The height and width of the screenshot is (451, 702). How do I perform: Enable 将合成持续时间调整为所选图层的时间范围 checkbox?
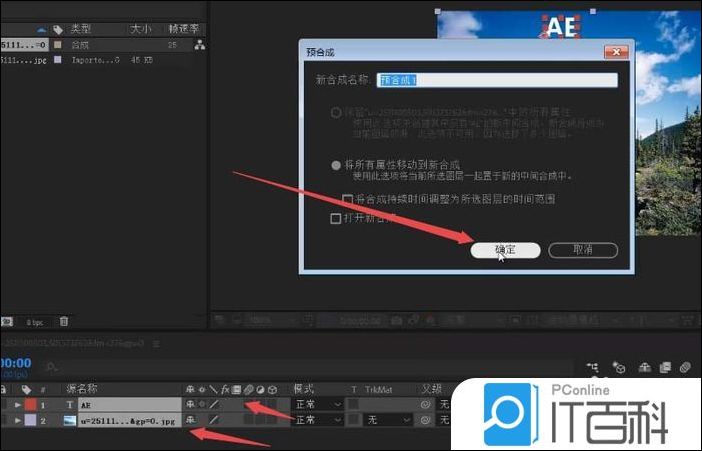pyautogui.click(x=347, y=199)
